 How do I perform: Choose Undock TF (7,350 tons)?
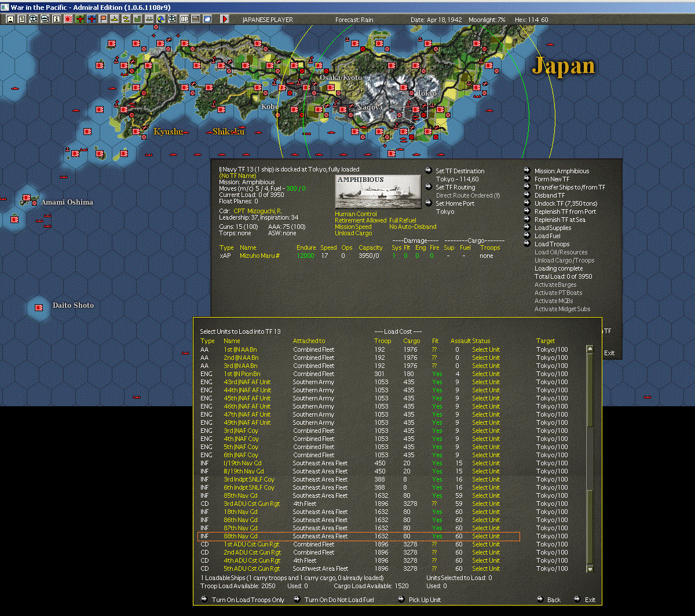(566, 203)
